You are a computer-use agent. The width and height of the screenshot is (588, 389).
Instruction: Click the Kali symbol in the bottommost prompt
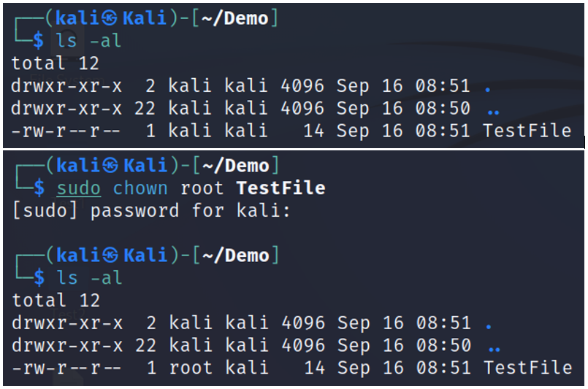click(x=111, y=255)
